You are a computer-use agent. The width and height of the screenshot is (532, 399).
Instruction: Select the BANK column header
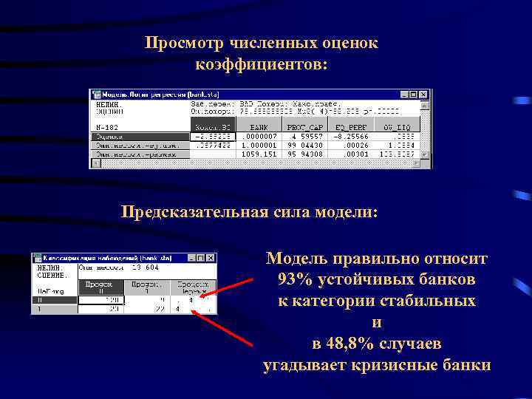tap(259, 124)
